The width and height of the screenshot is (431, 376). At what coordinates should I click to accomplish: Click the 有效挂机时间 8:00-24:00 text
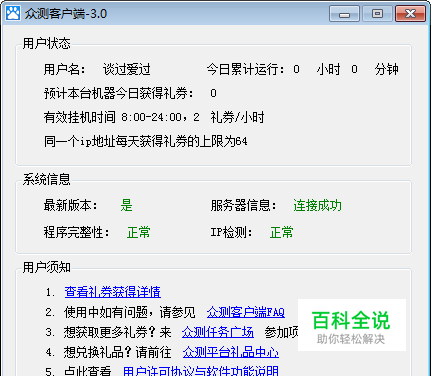113,117
